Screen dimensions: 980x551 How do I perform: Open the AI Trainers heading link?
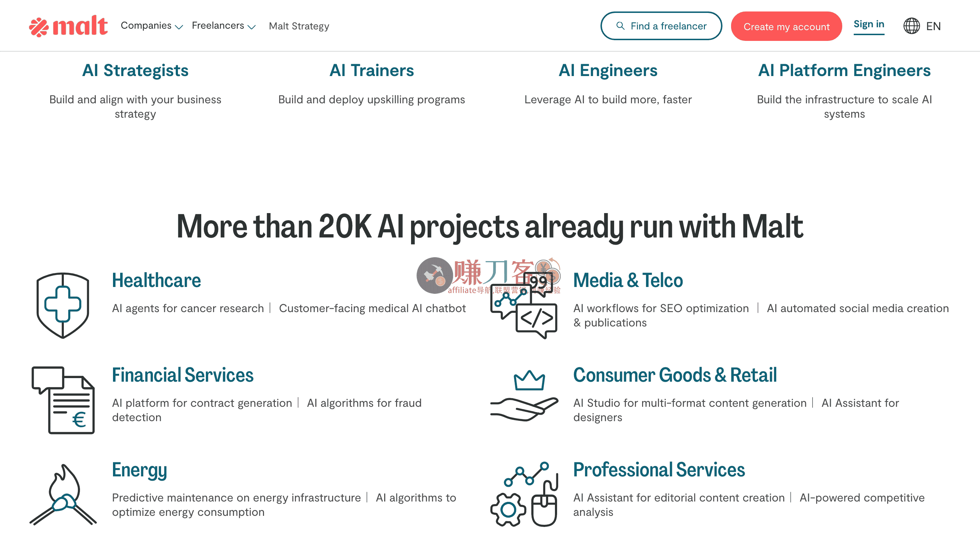click(371, 70)
